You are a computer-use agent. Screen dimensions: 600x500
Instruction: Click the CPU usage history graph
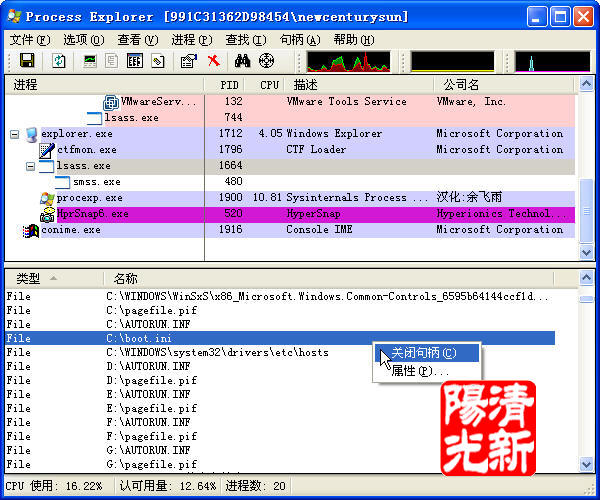pos(349,62)
